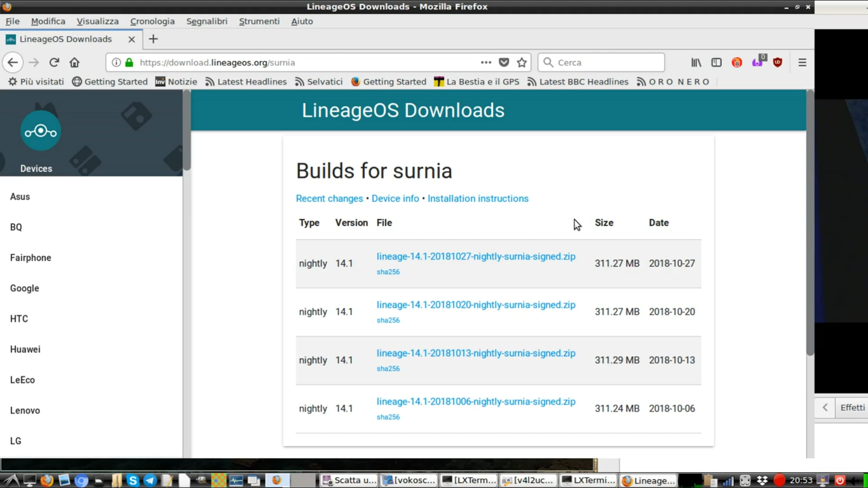
Task: Open a new tab with plus button
Action: pos(153,39)
